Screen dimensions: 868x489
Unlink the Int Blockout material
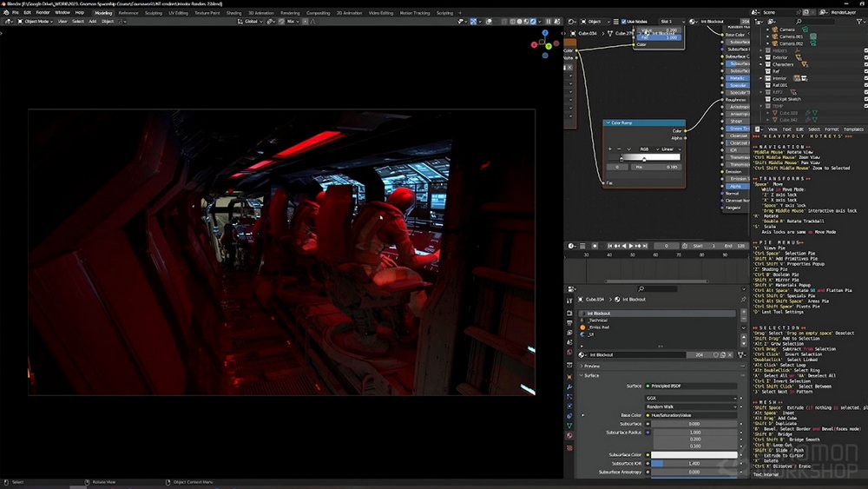click(730, 355)
